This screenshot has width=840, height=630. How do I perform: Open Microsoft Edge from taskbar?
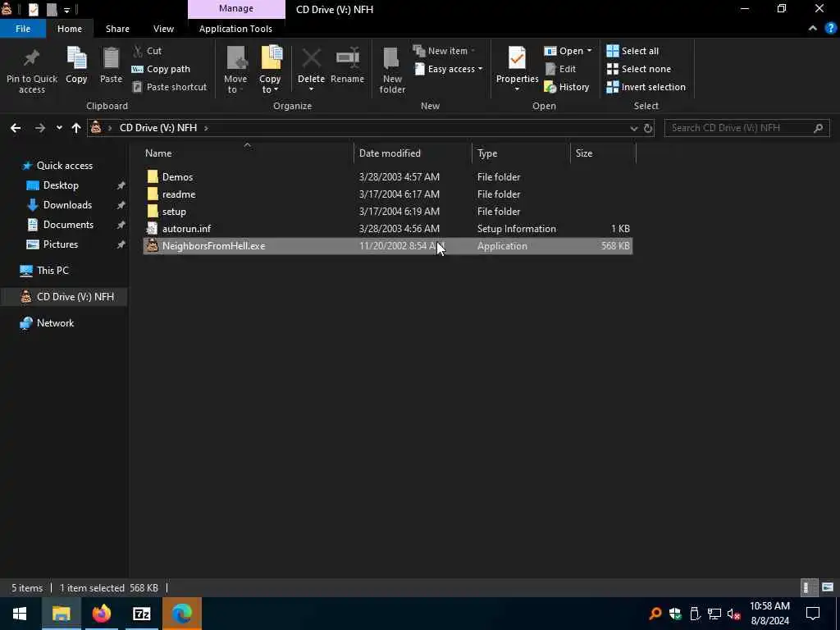[x=181, y=614]
